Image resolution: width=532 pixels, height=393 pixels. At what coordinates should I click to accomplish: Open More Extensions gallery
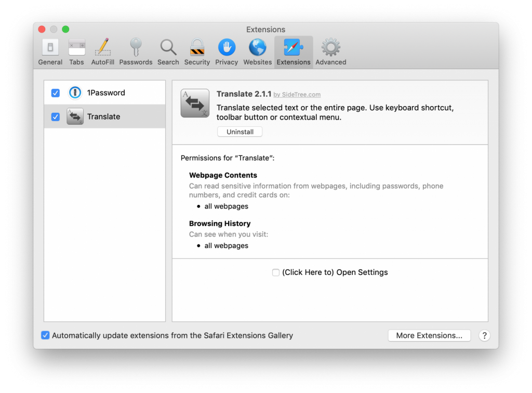point(429,335)
